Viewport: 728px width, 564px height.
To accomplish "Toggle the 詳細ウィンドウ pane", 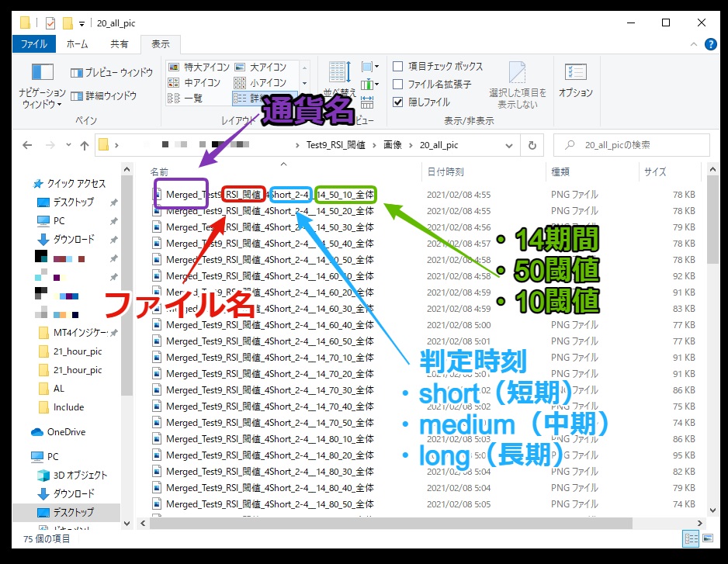I will (x=103, y=96).
